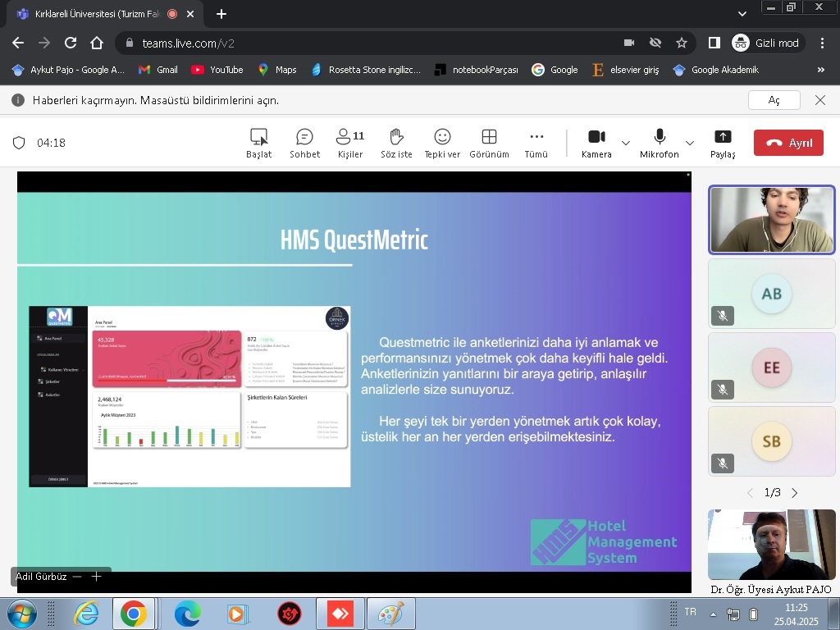Open the Rosetta Stone ingilizce bookmark
This screenshot has width=840, height=630.
(366, 70)
